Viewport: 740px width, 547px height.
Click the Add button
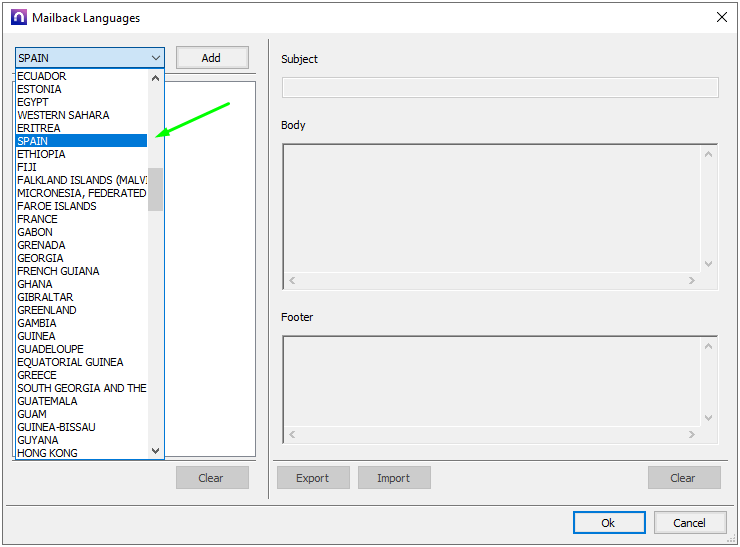(x=211, y=58)
